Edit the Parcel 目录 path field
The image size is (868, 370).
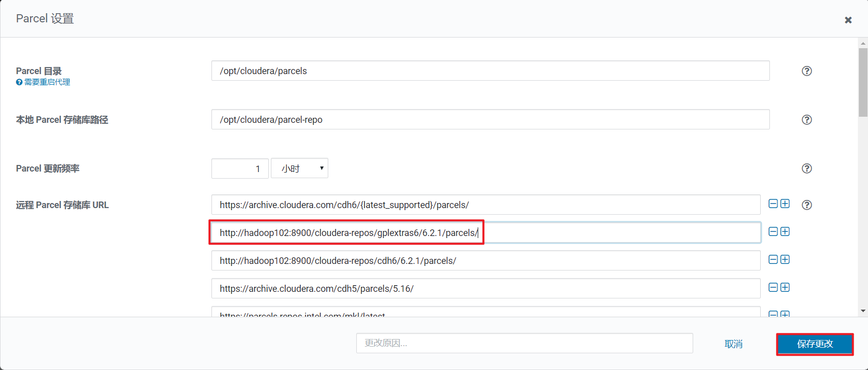tap(490, 71)
